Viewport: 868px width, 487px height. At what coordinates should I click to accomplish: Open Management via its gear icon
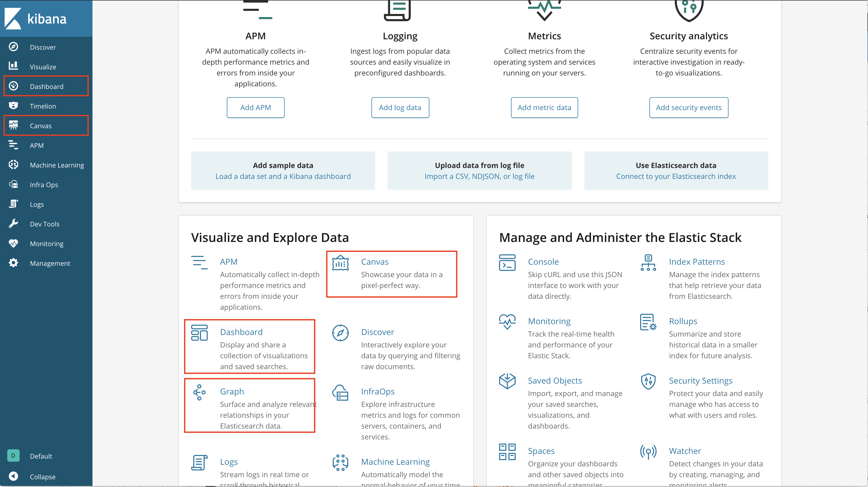pyautogui.click(x=13, y=263)
